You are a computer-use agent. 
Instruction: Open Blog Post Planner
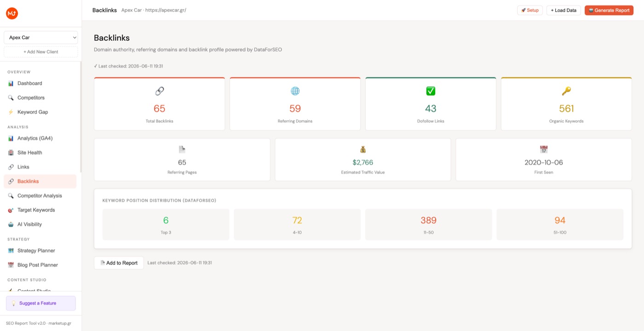tap(40, 265)
